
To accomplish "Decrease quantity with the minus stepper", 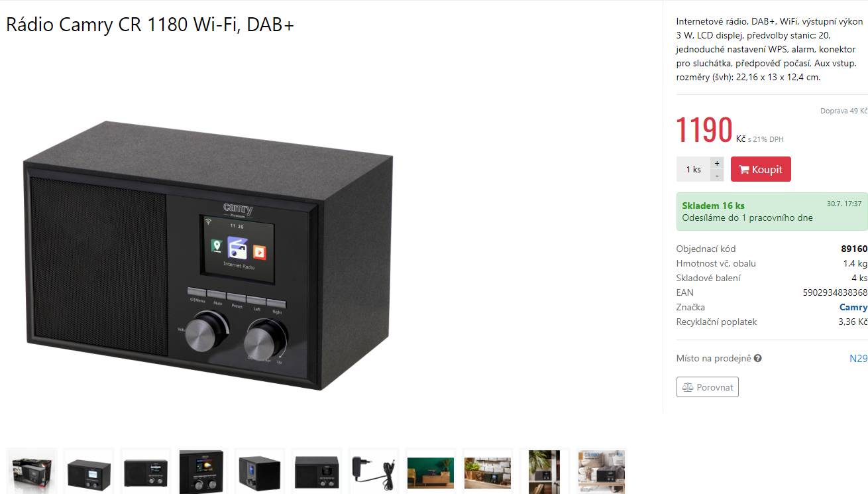I will (717, 175).
